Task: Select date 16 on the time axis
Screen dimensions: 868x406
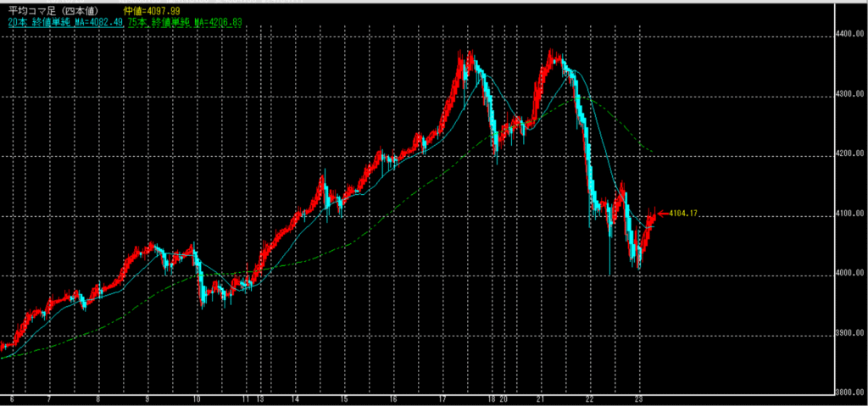Action: (x=393, y=398)
